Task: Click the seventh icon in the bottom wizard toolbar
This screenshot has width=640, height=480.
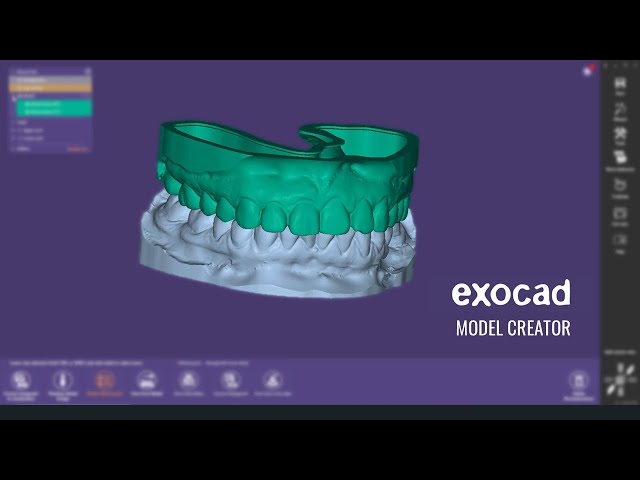Action: (273, 380)
